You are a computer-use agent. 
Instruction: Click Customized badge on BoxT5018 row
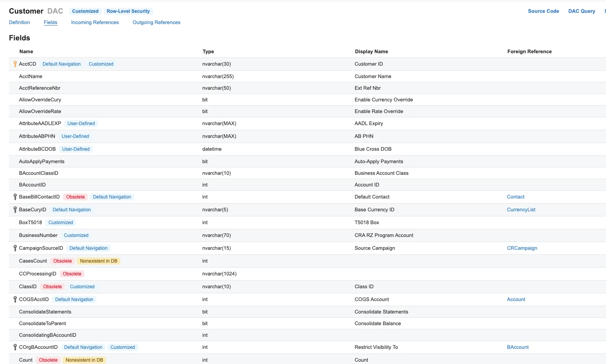61,223
